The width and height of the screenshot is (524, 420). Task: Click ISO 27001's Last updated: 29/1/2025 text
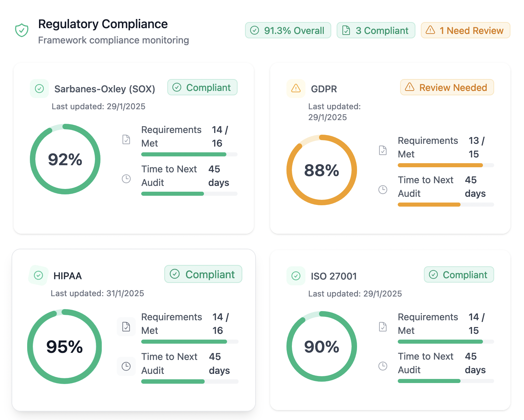pyautogui.click(x=355, y=293)
